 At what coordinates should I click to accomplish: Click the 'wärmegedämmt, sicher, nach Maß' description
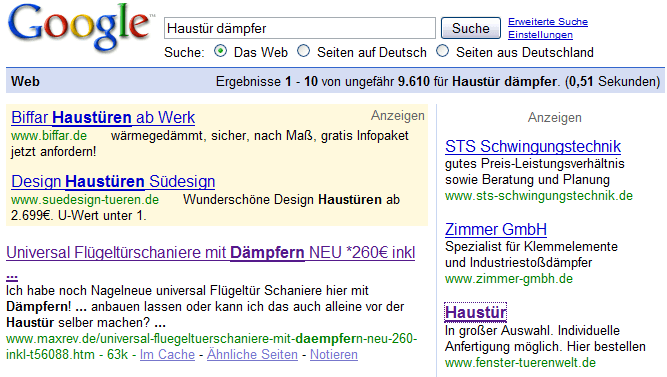pos(259,136)
